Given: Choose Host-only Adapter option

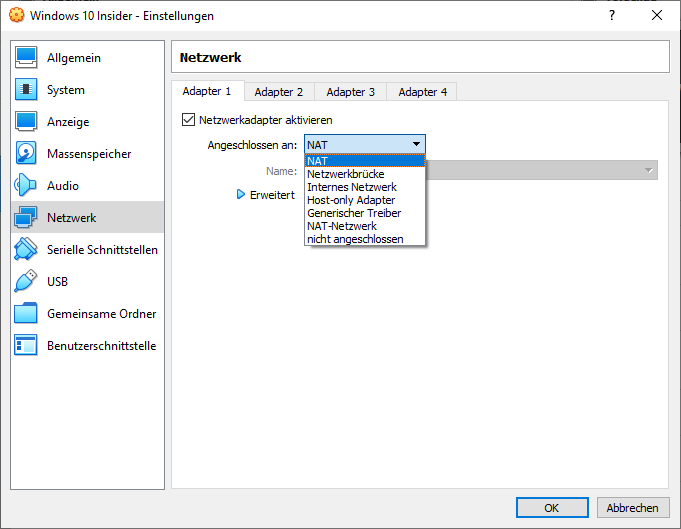Looking at the screenshot, I should pos(365,200).
